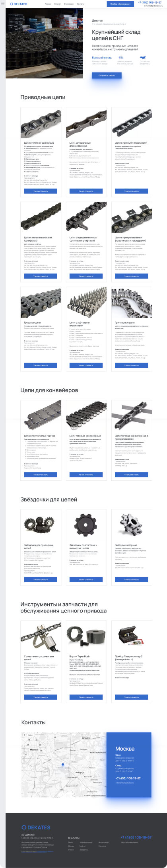167x868 pixels.
Task: Click the Подбор оборудования header button
Action: [120, 4]
